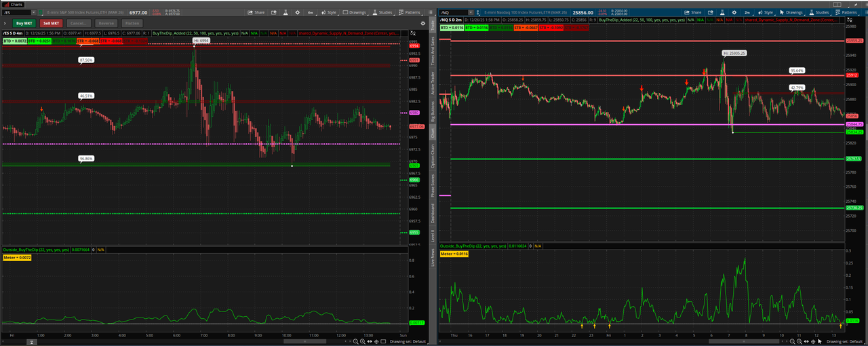
Task: Zoom out on the /ES chart
Action: pos(355,341)
